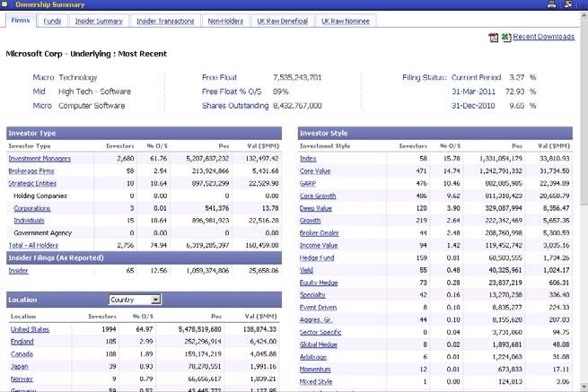Click the Excel export icon
Viewport: 588px width, 392px height.
(506, 37)
